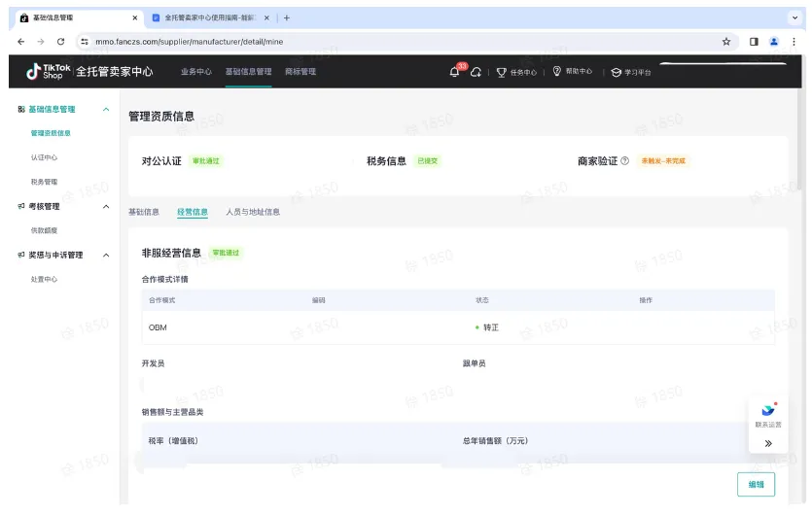Close the 全托管卖家中心使用指南 browser tab
Viewport: 812px width, 515px height.
tap(266, 17)
